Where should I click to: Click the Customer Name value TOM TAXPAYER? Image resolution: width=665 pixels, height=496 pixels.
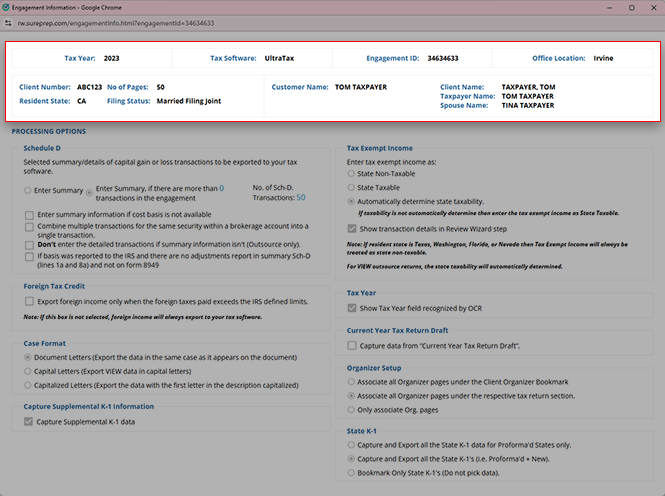point(361,87)
